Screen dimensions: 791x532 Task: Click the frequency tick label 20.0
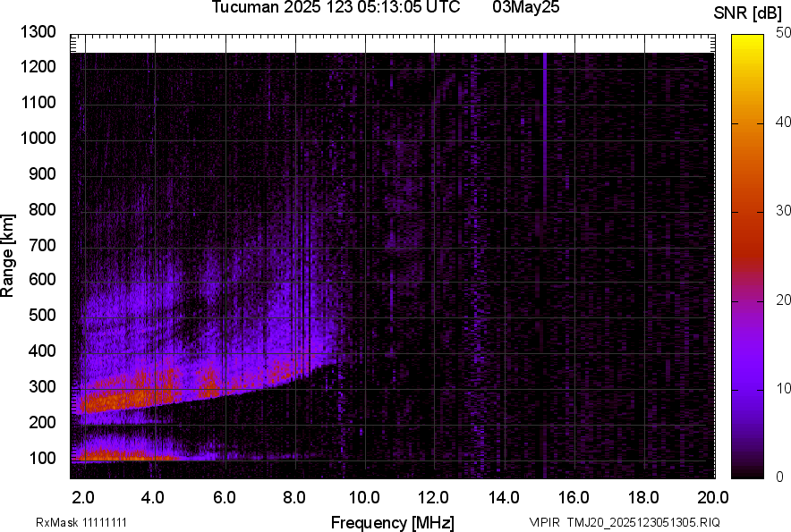pyautogui.click(x=713, y=498)
